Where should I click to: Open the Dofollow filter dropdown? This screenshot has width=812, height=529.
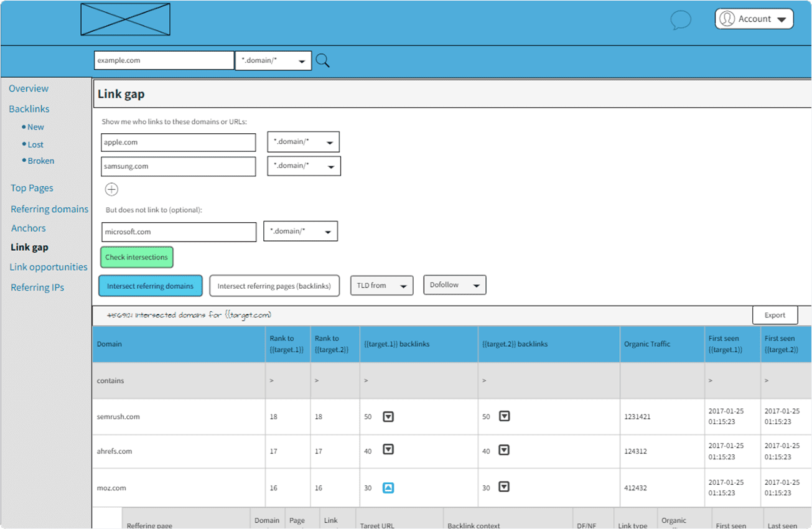(455, 284)
